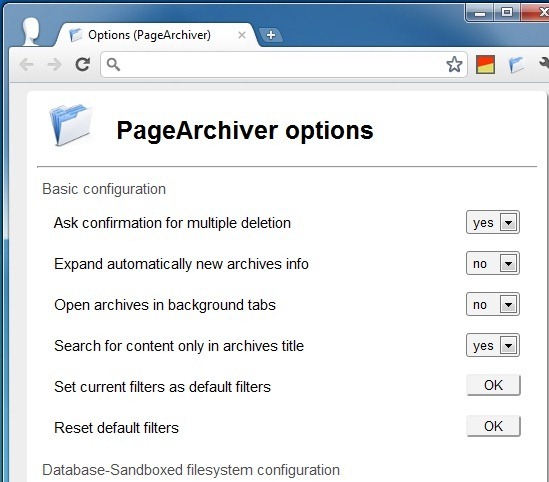Open the wrench settings menu

tap(544, 64)
